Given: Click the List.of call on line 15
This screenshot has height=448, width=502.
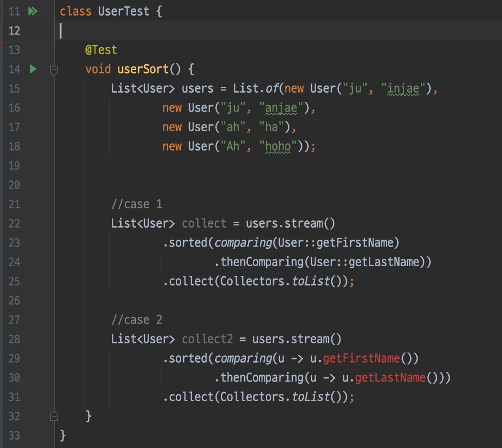Looking at the screenshot, I should (x=256, y=89).
